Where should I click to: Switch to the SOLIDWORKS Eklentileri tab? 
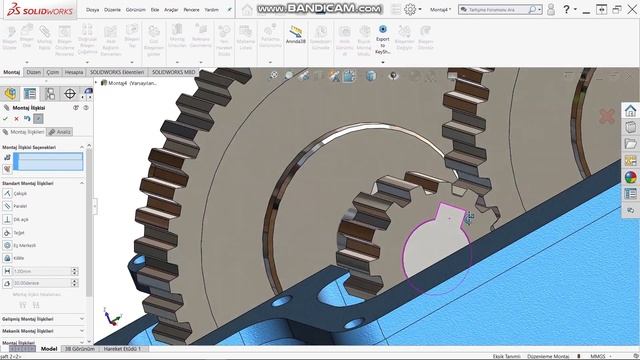117,72
